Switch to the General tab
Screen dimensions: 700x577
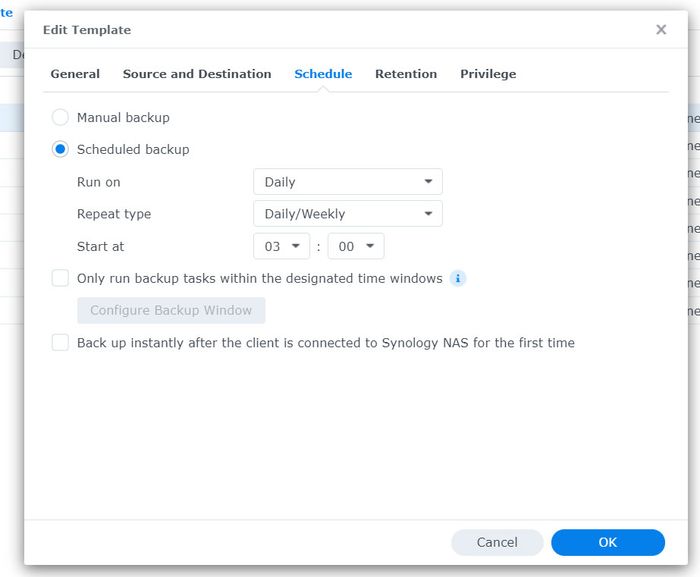pyautogui.click(x=75, y=74)
